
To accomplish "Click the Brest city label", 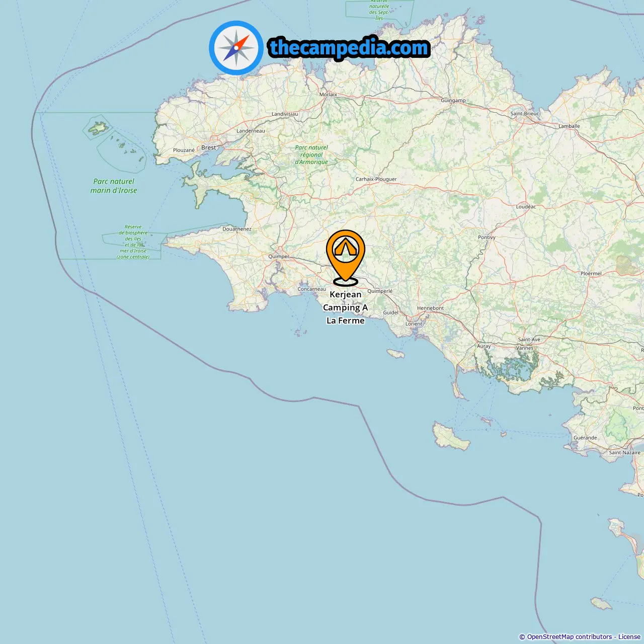I will (x=208, y=147).
